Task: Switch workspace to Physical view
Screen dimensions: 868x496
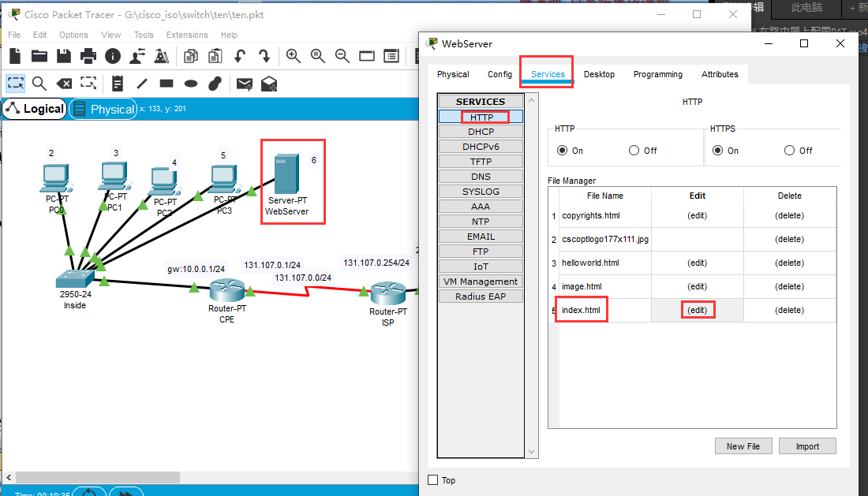Action: pyautogui.click(x=103, y=109)
